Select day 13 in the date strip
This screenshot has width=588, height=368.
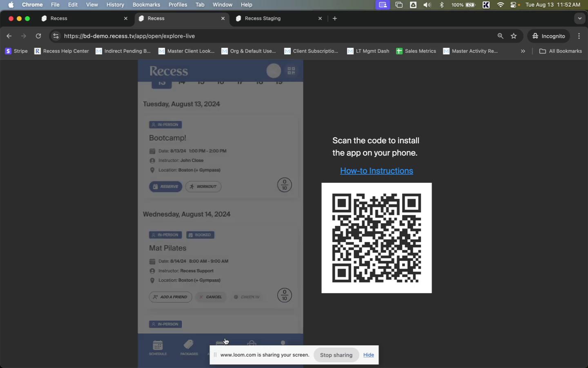[162, 83]
